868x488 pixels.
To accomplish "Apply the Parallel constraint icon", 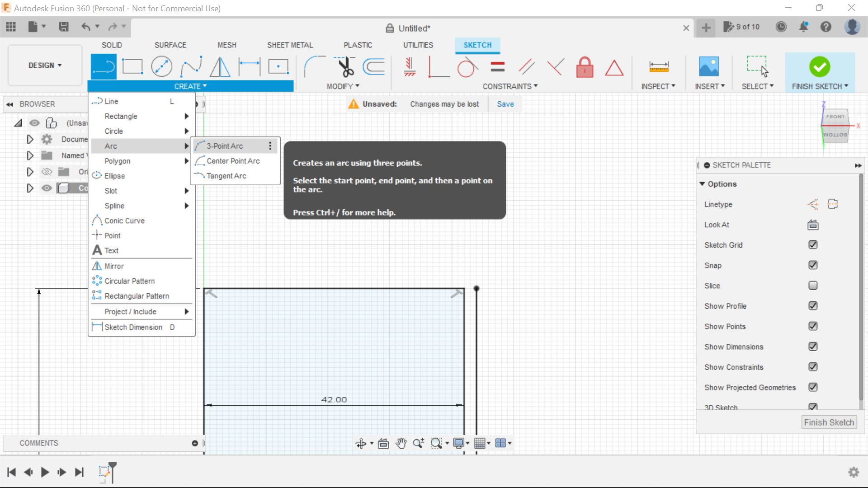I will point(527,67).
